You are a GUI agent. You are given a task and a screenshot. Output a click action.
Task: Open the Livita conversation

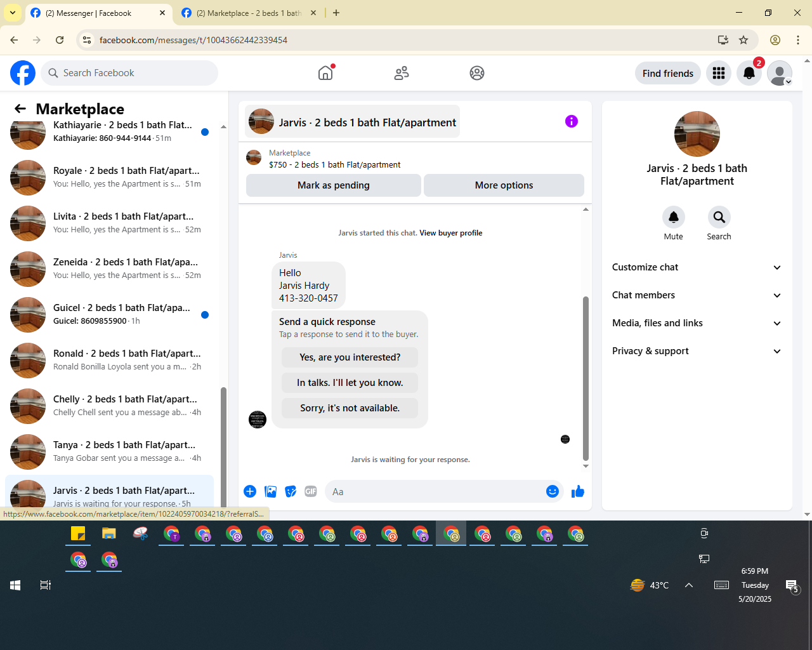coord(109,223)
